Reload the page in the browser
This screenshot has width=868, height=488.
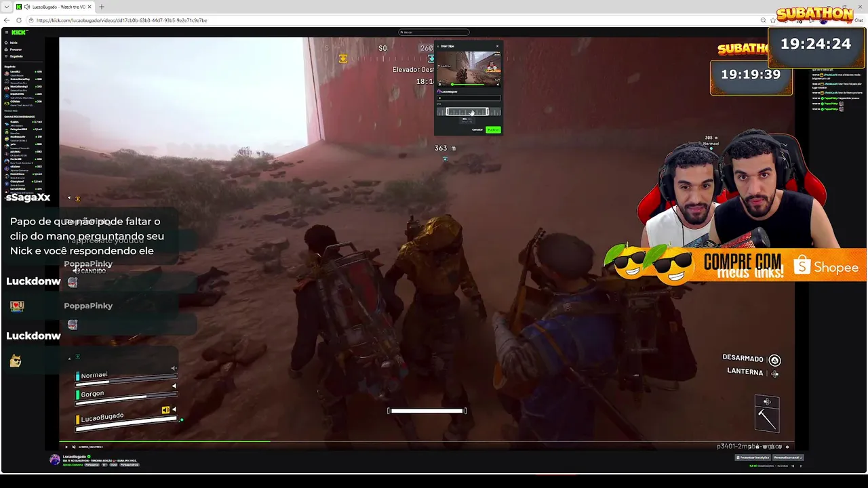point(19,20)
